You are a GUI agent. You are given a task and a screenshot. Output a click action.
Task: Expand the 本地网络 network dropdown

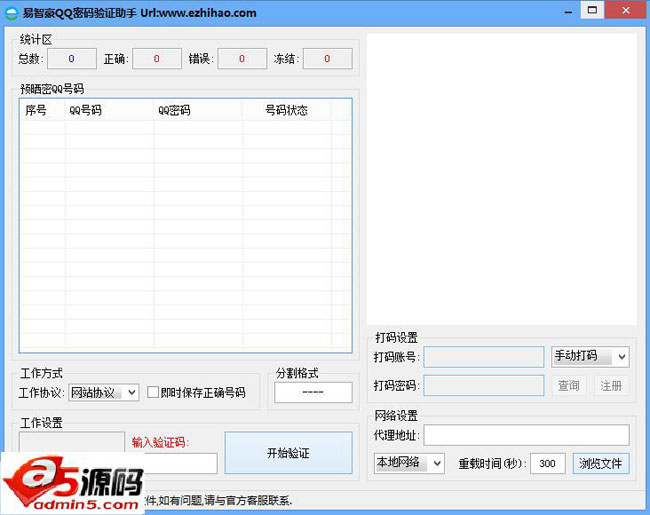tap(409, 463)
